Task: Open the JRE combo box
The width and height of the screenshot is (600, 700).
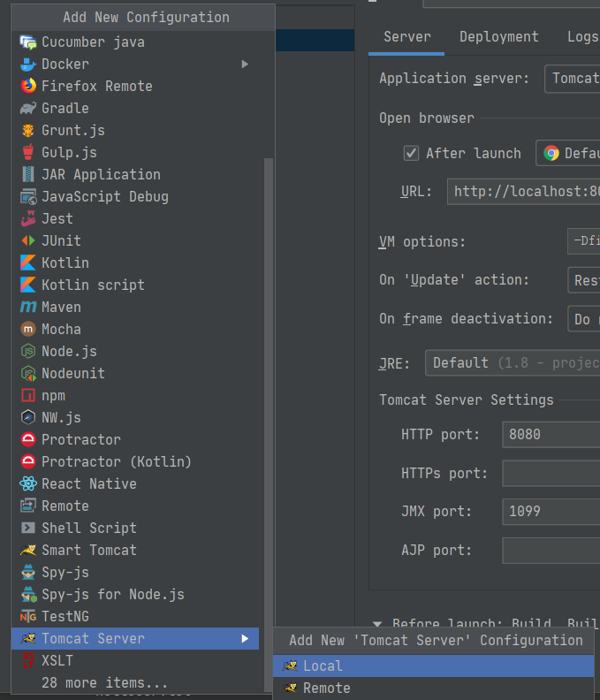Action: [513, 363]
